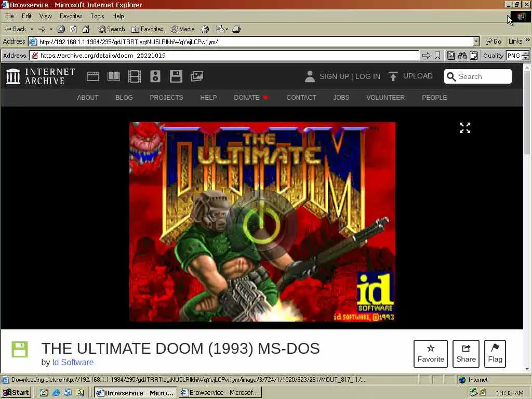Screen dimensions: 532x399
Task: Open the PROJECTS nav item
Action: (x=166, y=97)
